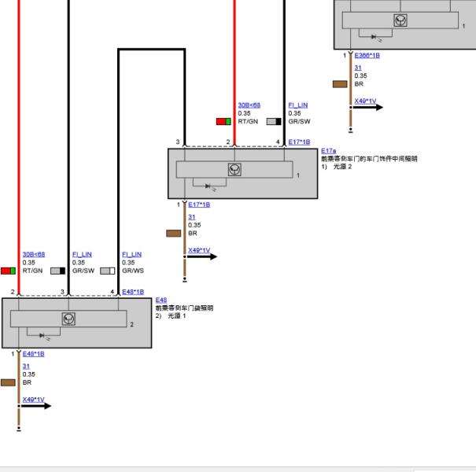Viewport: 476px width, 472px height.
Task: Click GR/WS gray-white color swatch
Action: click(x=108, y=271)
